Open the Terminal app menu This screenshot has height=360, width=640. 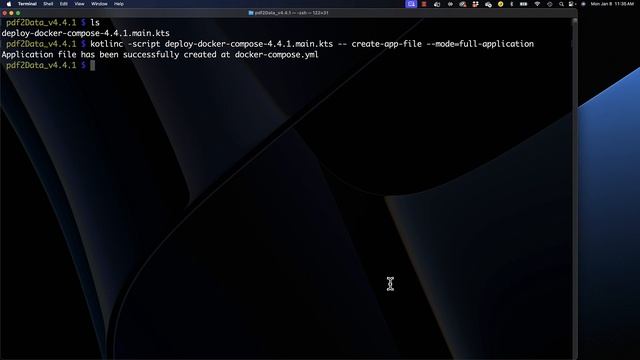(27, 4)
